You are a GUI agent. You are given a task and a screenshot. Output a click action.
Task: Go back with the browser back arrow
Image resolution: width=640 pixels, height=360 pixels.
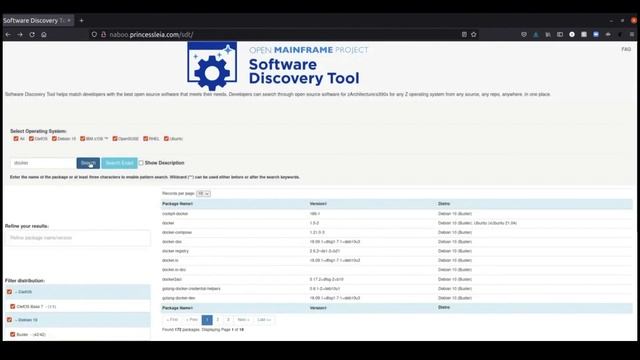coord(8,35)
